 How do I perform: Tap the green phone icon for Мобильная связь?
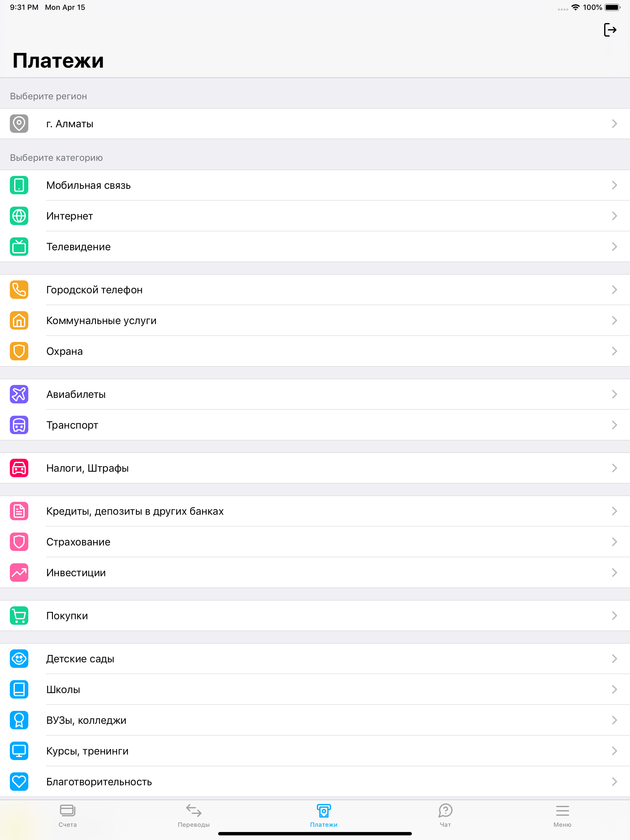tap(19, 185)
